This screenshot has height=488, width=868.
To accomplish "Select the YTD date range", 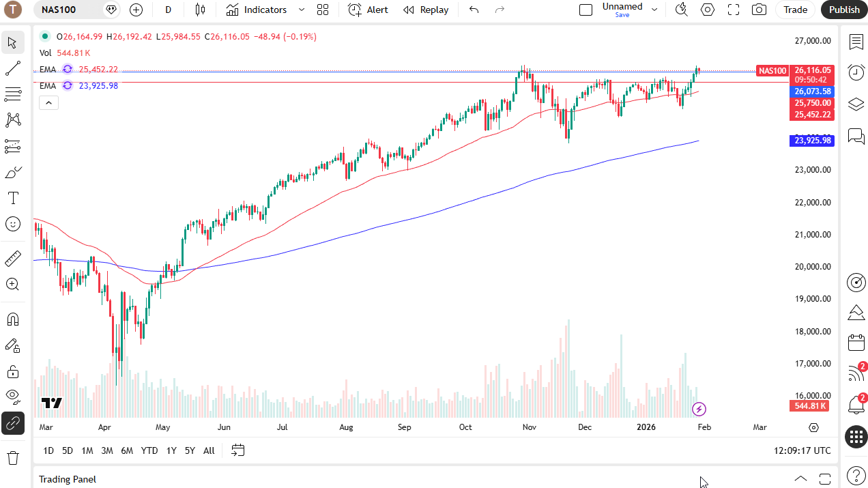I will click(x=149, y=450).
